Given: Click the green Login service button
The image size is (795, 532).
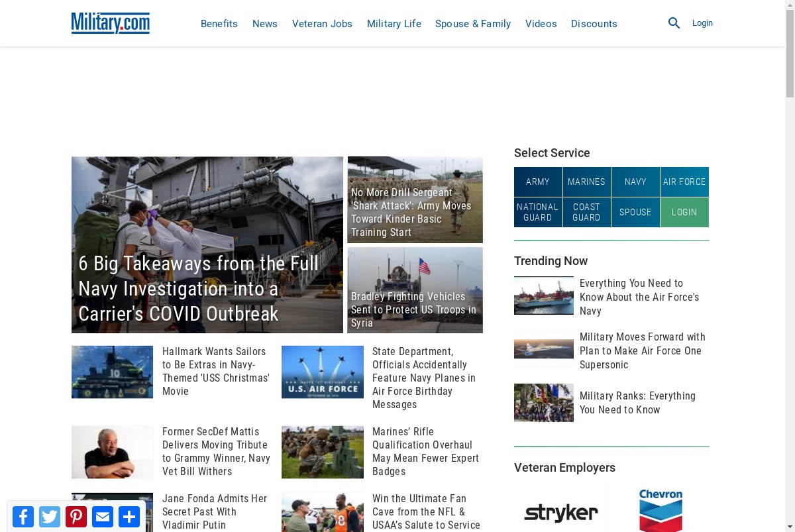Looking at the screenshot, I should 684,212.
